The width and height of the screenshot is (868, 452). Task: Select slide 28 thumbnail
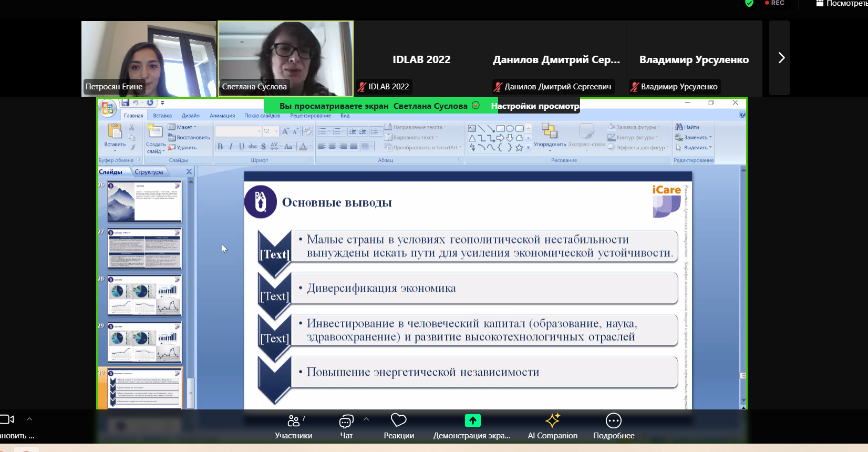tap(144, 295)
